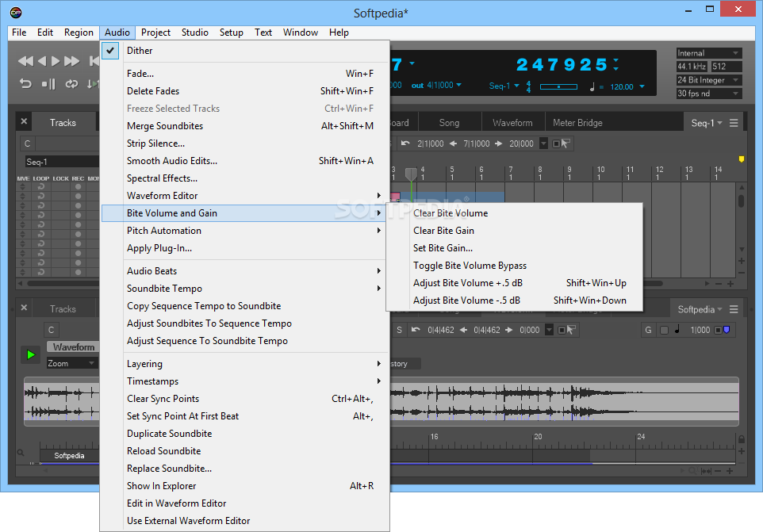Toggle the grid snap checkbox next to G
763x532 pixels.
[664, 330]
